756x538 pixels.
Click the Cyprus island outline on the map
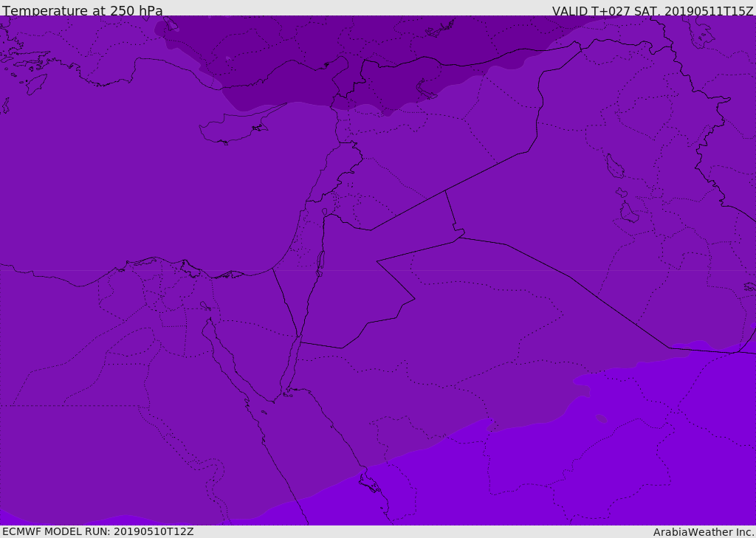tap(241, 125)
